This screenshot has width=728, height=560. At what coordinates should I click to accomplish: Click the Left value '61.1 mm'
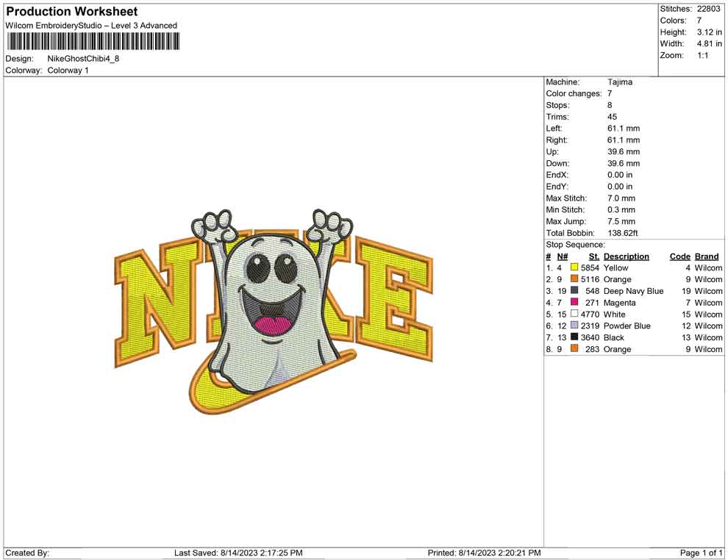point(624,129)
